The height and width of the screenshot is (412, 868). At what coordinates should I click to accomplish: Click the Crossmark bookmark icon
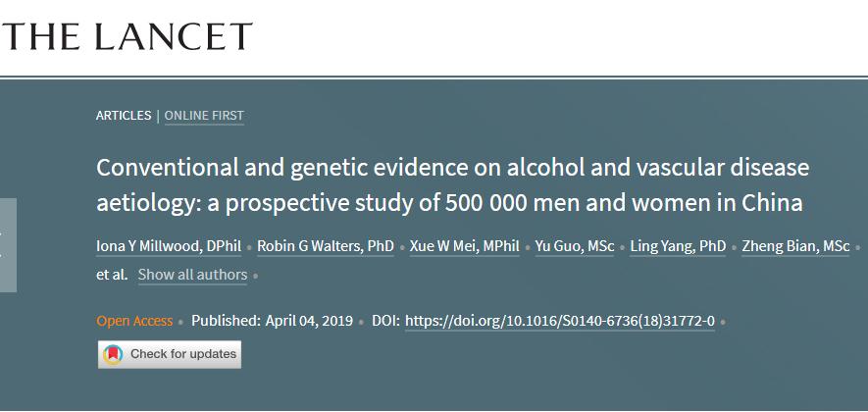(x=114, y=354)
